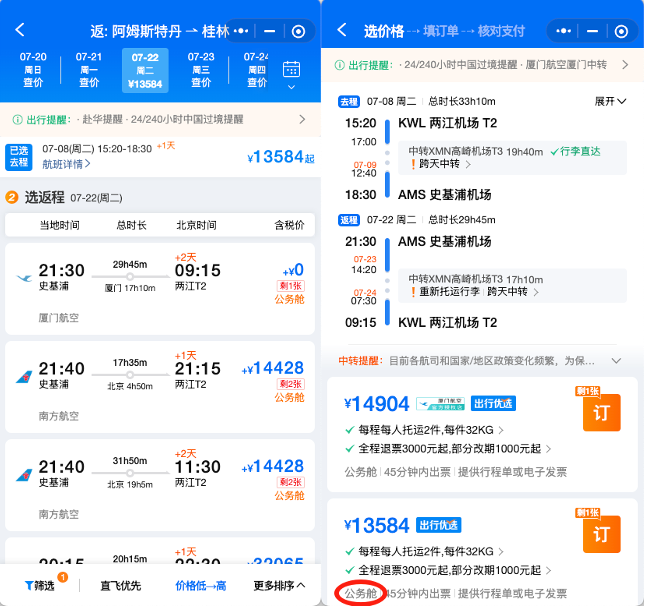Go back from price selection page
Image resolution: width=646 pixels, height=606 pixels.
click(x=342, y=30)
